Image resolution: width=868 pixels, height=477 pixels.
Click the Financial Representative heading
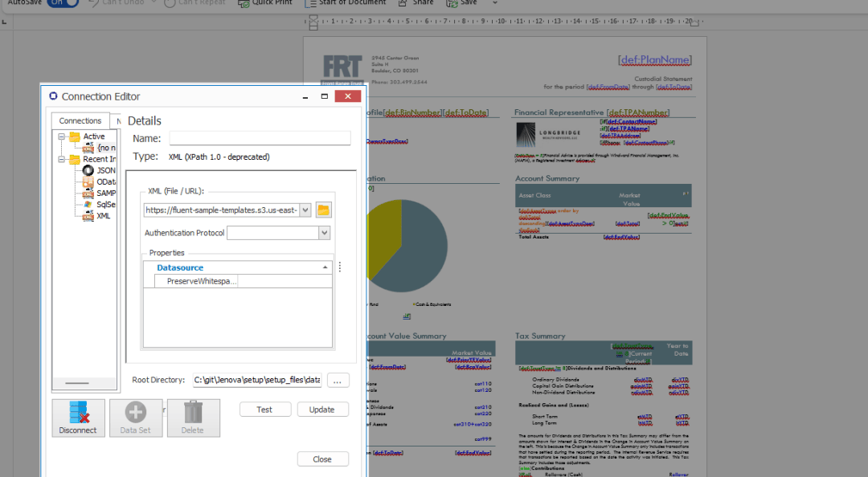coord(559,112)
